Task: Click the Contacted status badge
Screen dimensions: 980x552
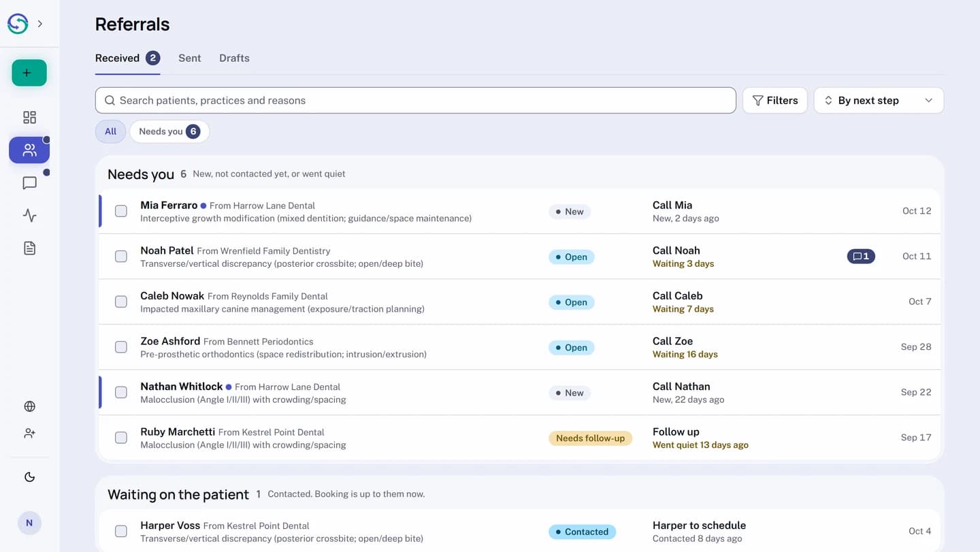Action: coord(582,532)
